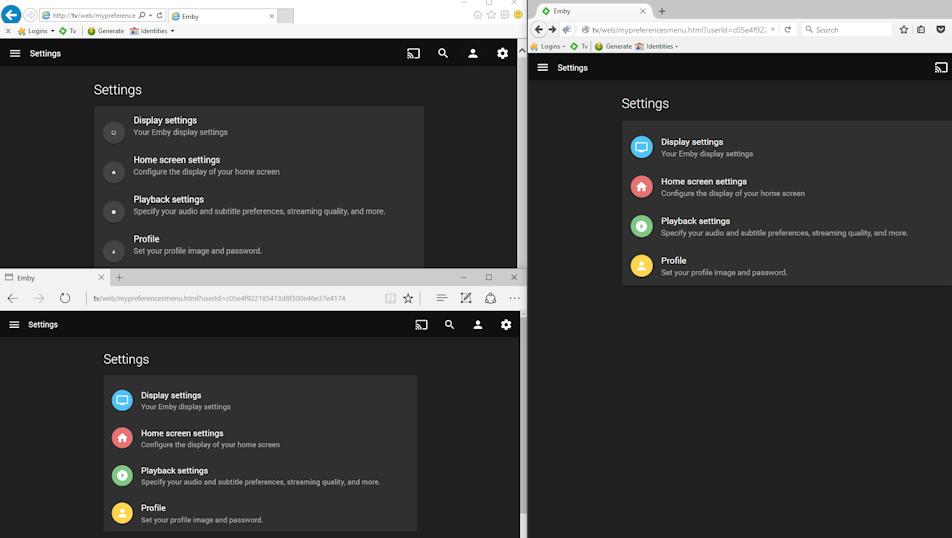Open Profile in Internet Explorer window

pos(259,245)
